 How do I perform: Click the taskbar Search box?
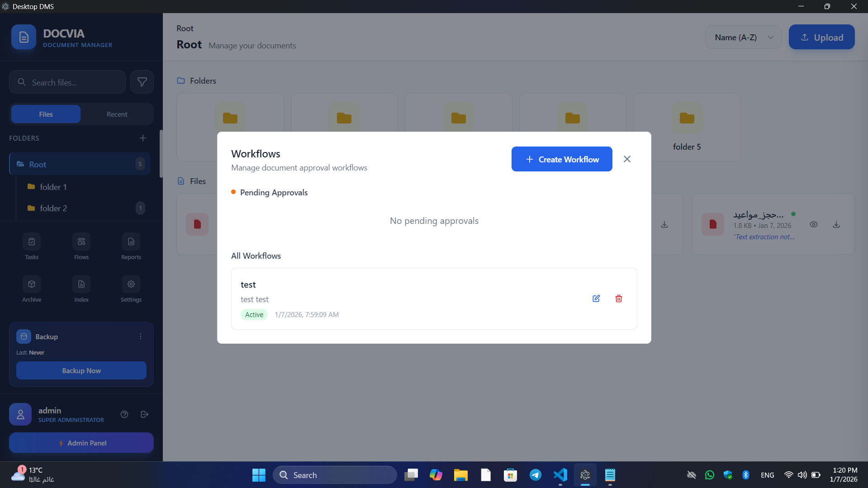(335, 475)
